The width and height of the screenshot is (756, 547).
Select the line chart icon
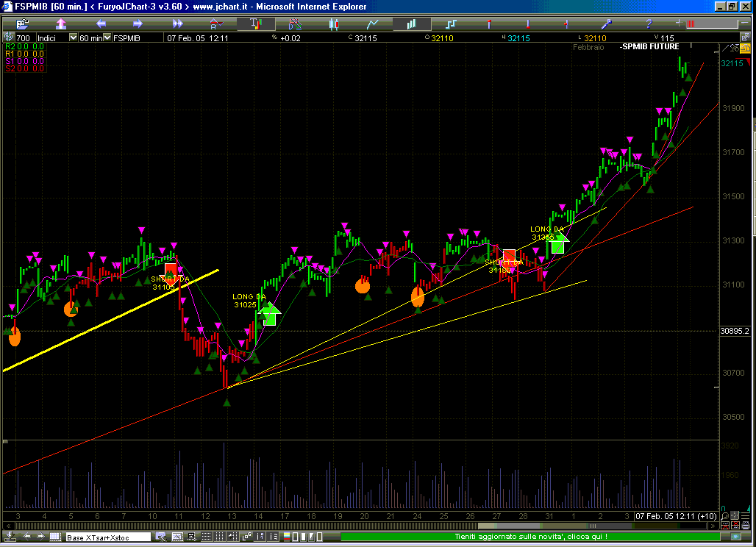373,24
